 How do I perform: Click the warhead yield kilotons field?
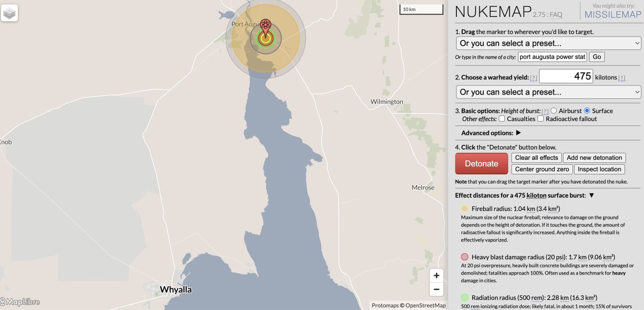566,76
